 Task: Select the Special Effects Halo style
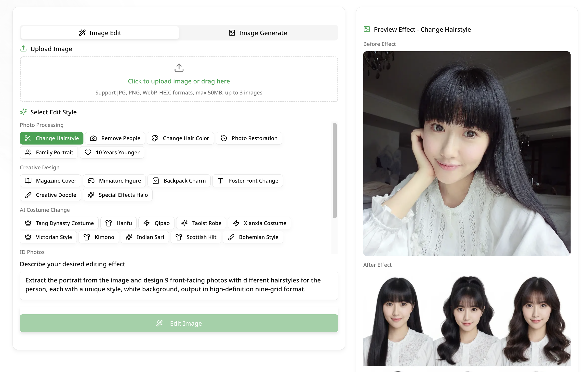118,195
